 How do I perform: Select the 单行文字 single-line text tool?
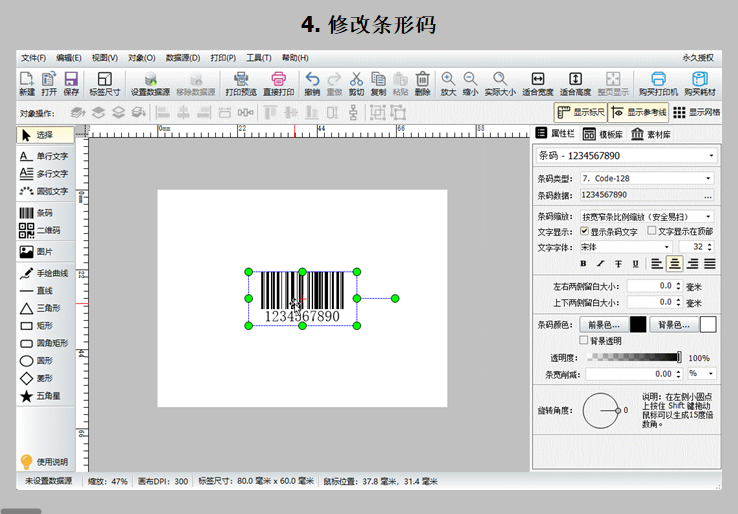(x=45, y=156)
